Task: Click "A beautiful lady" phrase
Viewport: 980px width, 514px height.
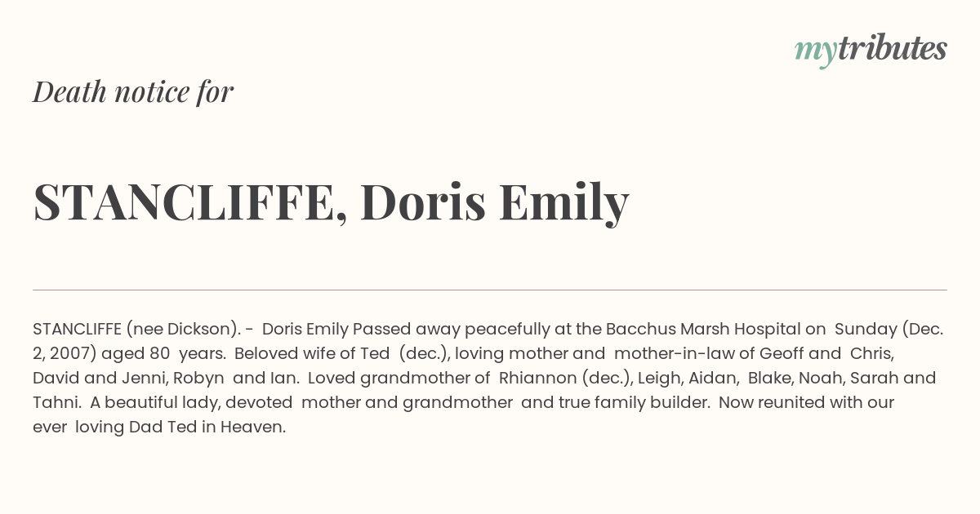Action: [x=154, y=403]
